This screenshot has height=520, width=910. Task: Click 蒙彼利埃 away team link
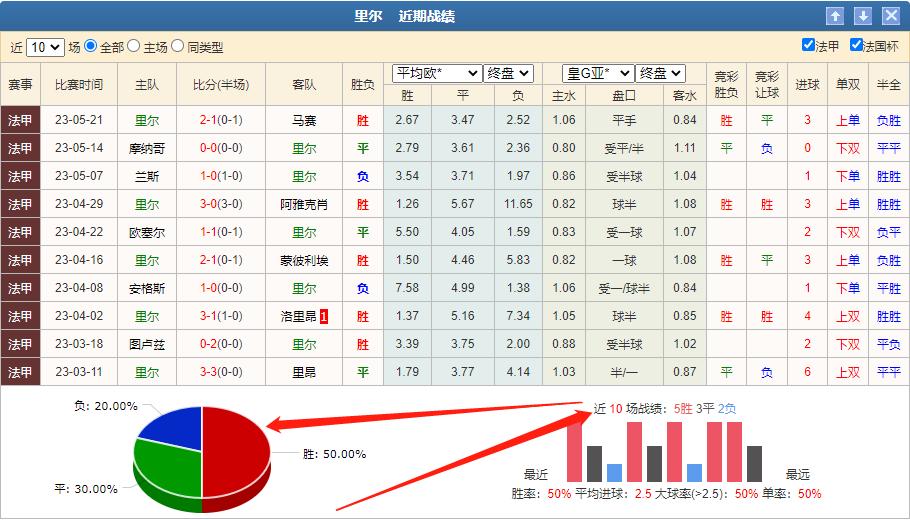click(x=304, y=261)
